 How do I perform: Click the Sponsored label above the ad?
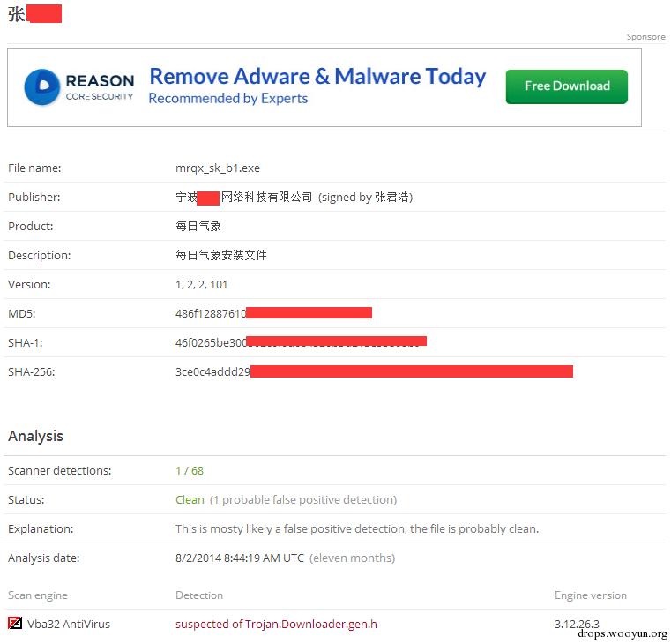645,37
